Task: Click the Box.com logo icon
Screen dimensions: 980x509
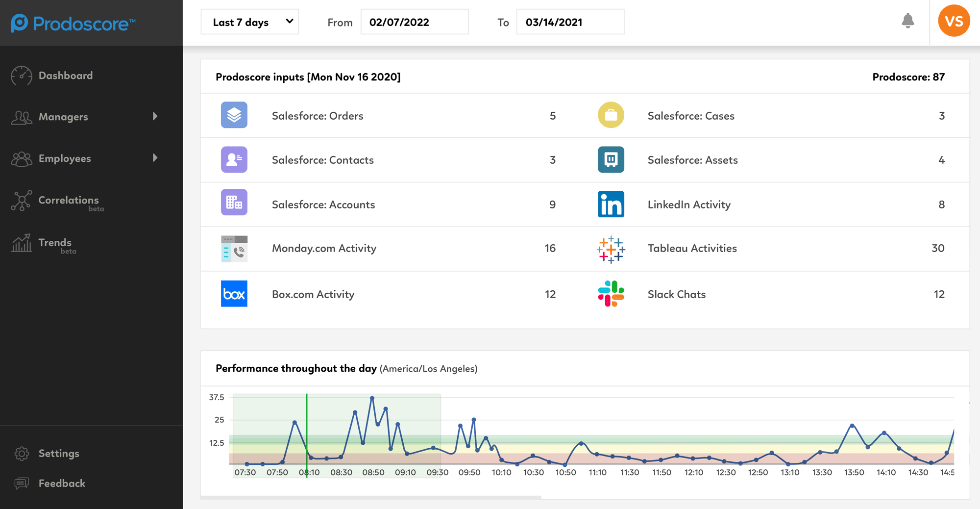Action: coord(234,294)
